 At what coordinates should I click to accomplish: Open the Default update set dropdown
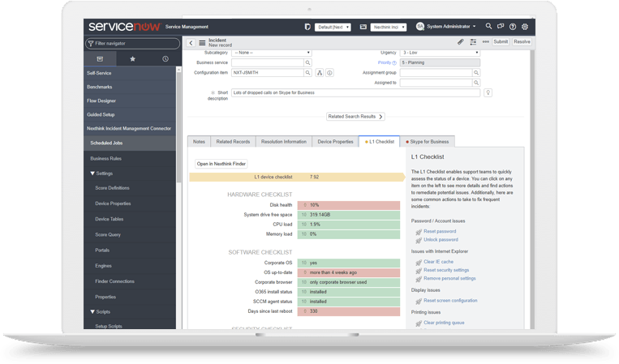click(333, 28)
